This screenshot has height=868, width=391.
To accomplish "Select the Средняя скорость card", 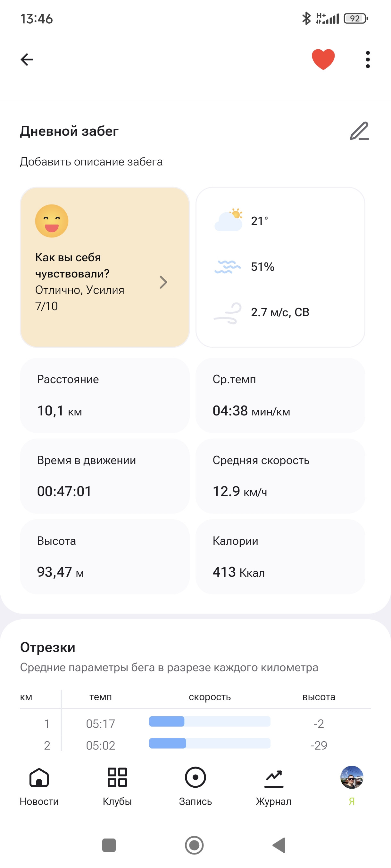I will pyautogui.click(x=280, y=476).
